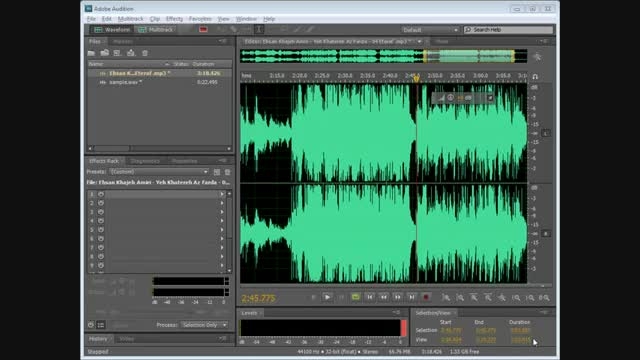Click Zoom to Selection icon
640x360 pixels.
click(x=544, y=298)
